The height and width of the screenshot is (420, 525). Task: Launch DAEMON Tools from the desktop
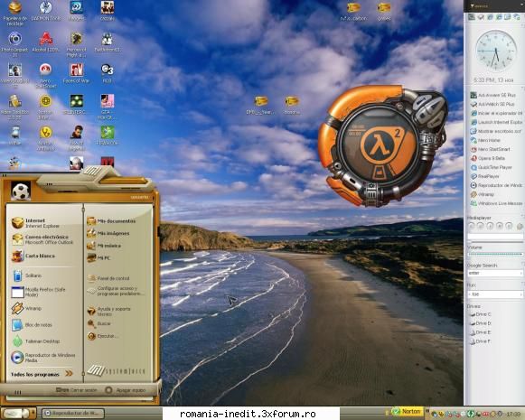point(45,11)
